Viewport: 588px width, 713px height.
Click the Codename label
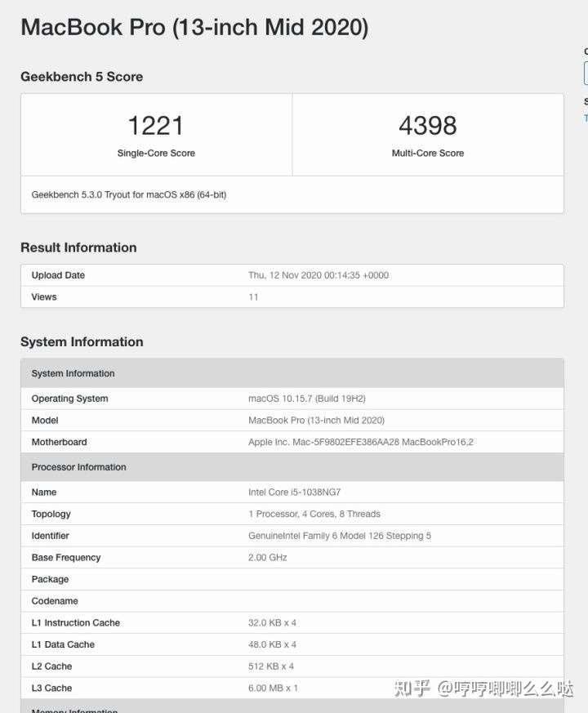click(x=55, y=601)
